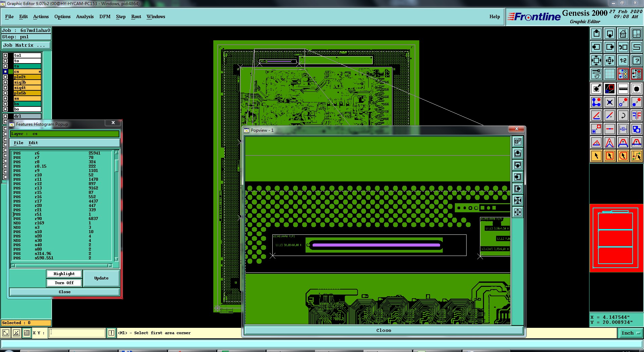Toggle the ts layer checkbox
644x352 pixels.
(5, 66)
